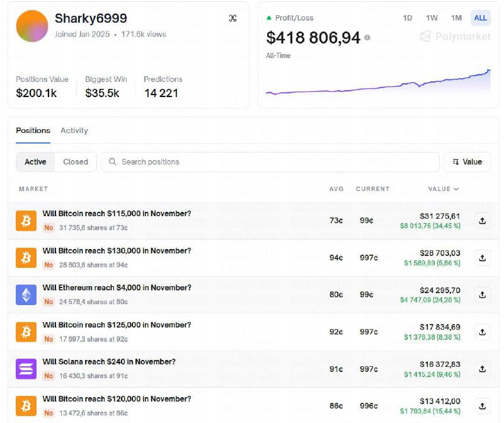The width and height of the screenshot is (504, 423).
Task: Choose the 1M profit/loss timeframe
Action: coord(456,18)
